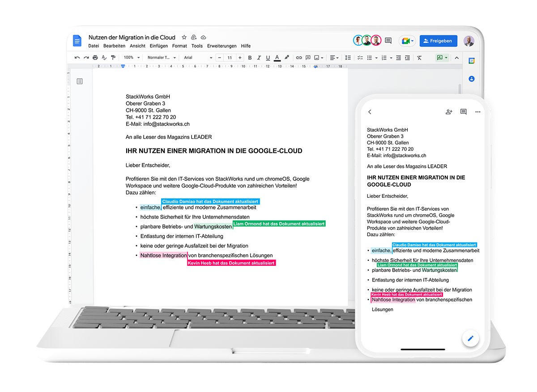Insert a link
The image size is (537, 392).
click(x=299, y=58)
